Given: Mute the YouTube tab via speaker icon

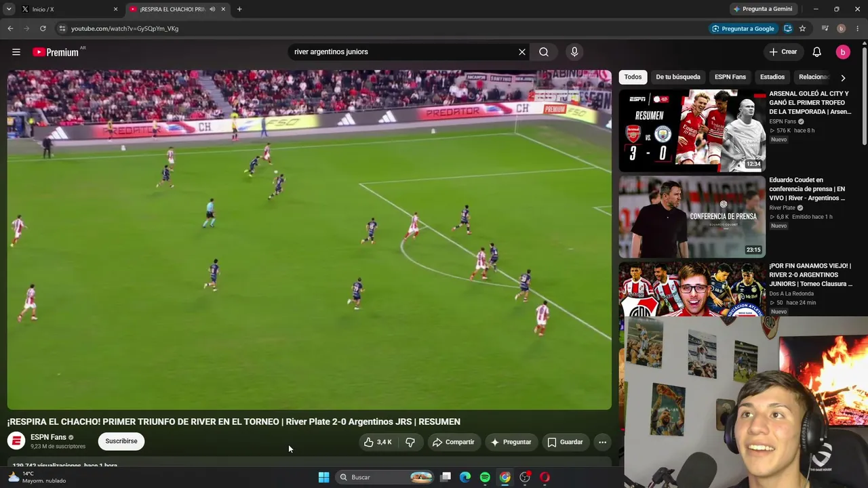Looking at the screenshot, I should click(x=212, y=9).
